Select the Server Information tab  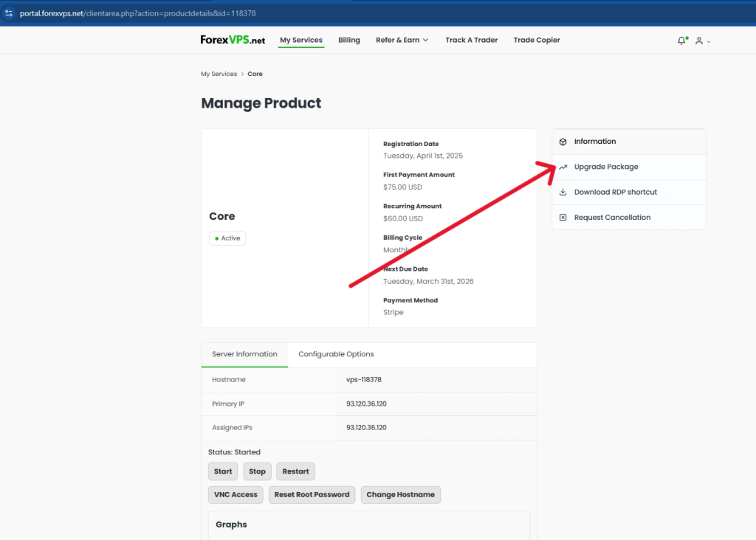click(244, 354)
